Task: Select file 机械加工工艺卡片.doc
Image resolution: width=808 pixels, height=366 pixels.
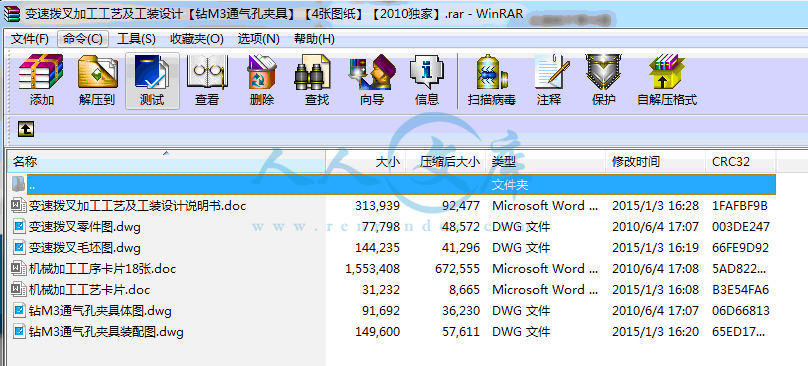Action: point(89,290)
